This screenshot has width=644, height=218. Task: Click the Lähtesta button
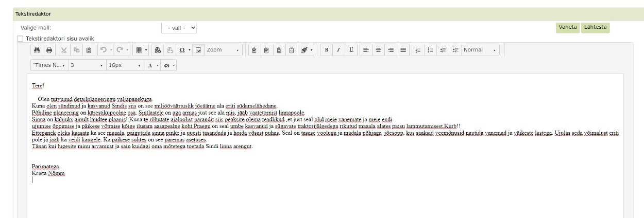tap(595, 27)
